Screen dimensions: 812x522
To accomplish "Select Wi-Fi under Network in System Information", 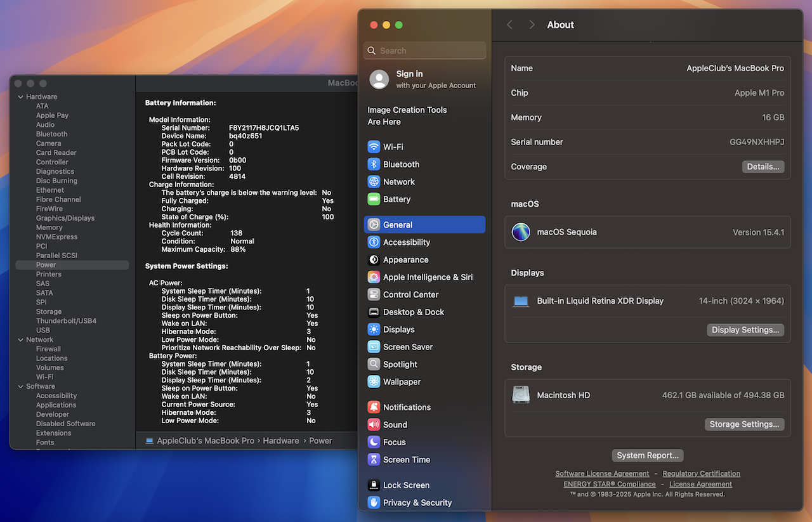I will (44, 377).
